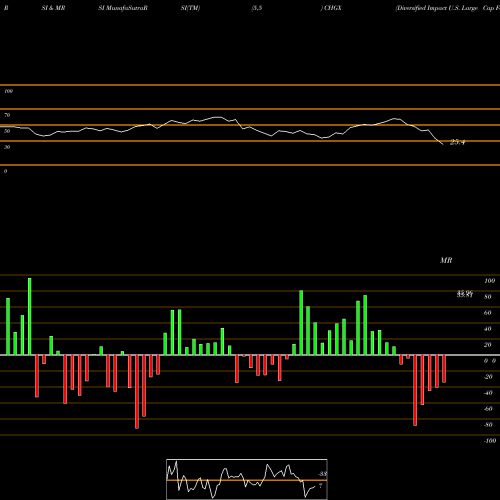This screenshot has height=500, width=500.
Task: Click the "SI(TM)" header label
Action: tap(190, 8)
